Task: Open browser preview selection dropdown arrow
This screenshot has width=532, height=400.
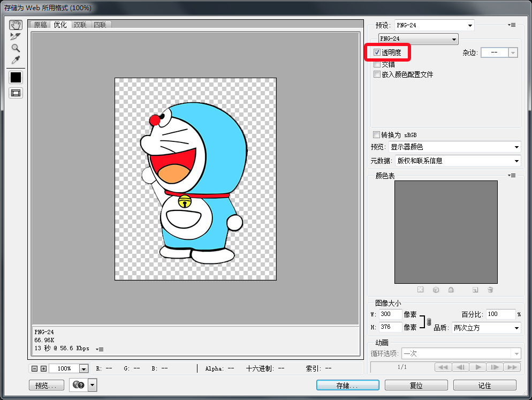Action: coord(92,385)
